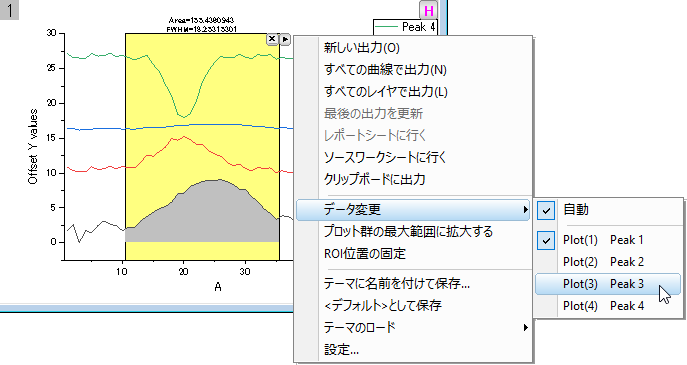Select クリップボードに出力
This screenshot has height=365, width=687.
click(414, 179)
